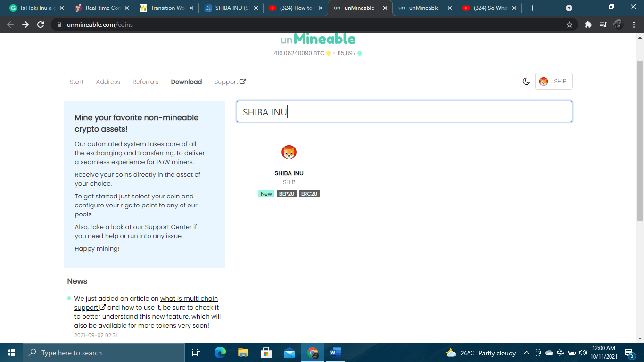Open the Mail app from the taskbar
The image size is (644, 362).
coord(289,353)
